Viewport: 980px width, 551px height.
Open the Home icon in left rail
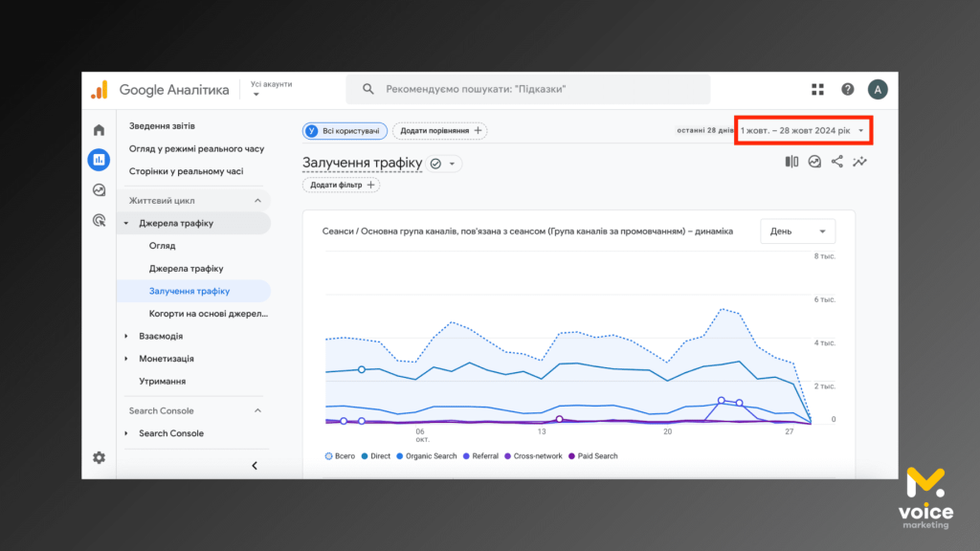pos(99,130)
